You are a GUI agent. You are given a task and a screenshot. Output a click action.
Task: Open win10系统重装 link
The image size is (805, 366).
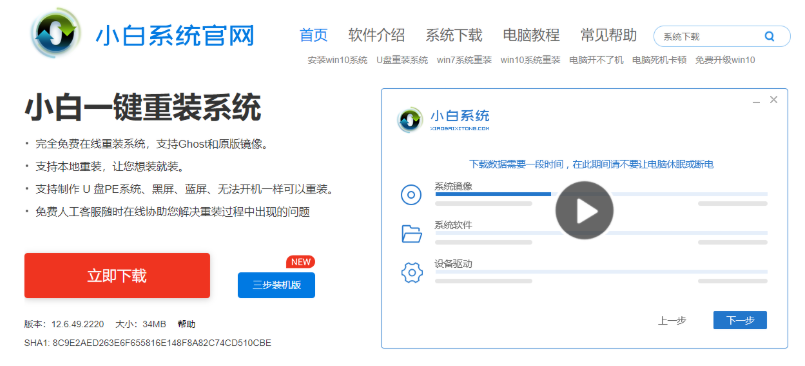[530, 60]
